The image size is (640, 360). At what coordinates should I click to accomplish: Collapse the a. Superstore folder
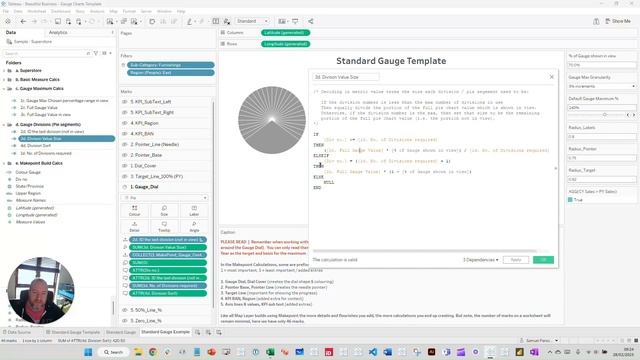pyautogui.click(x=4, y=71)
